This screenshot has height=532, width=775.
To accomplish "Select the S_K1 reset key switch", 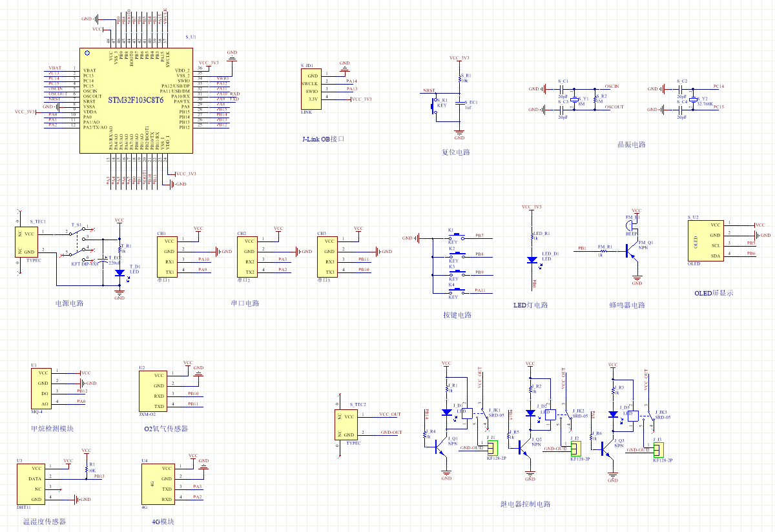I will 434,106.
